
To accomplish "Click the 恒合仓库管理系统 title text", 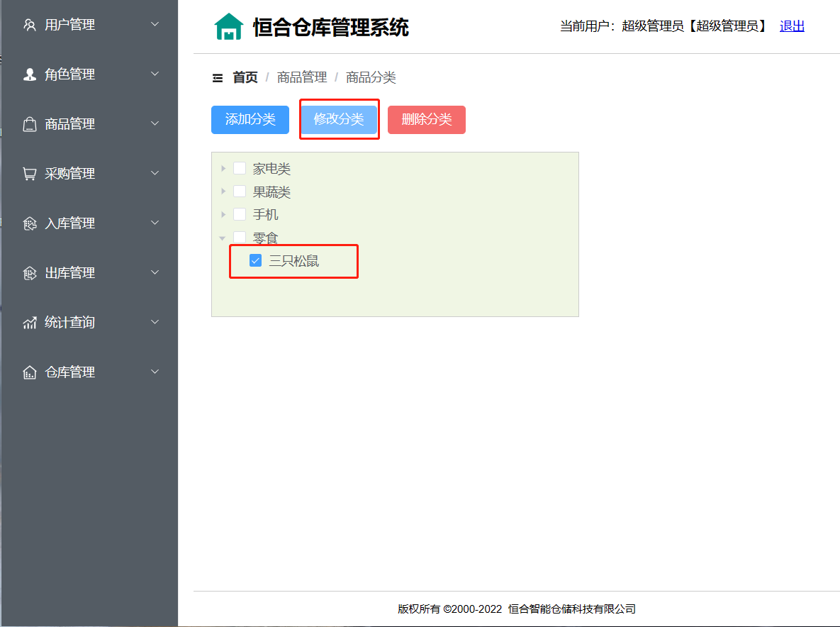I will [330, 28].
